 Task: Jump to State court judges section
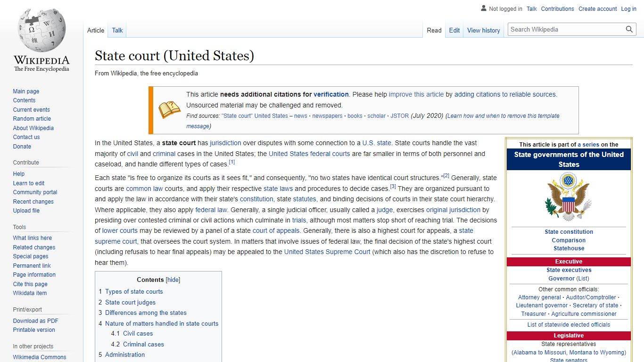130,303
